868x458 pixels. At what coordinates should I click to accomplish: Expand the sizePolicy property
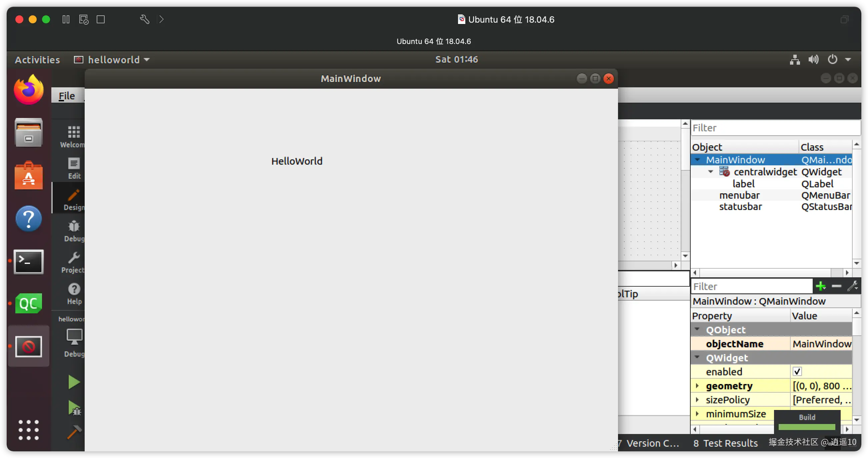pyautogui.click(x=697, y=400)
